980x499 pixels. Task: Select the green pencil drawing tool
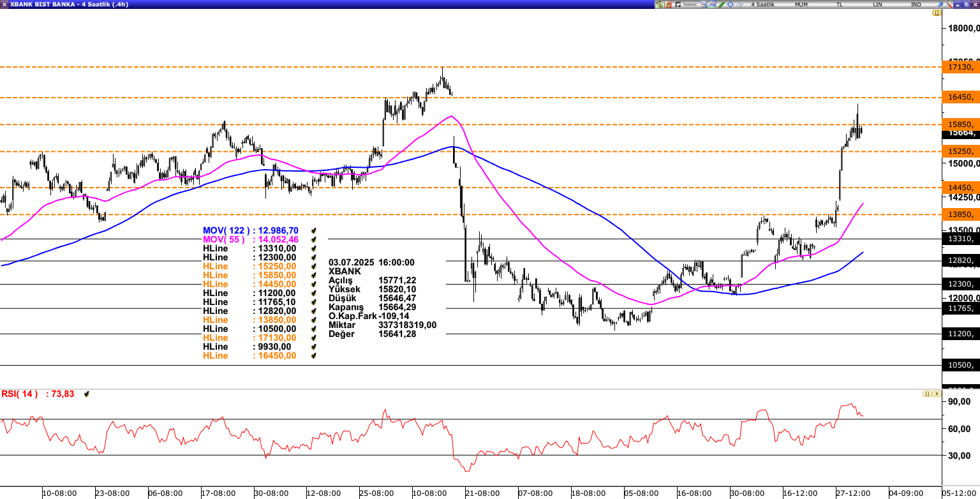click(721, 4)
